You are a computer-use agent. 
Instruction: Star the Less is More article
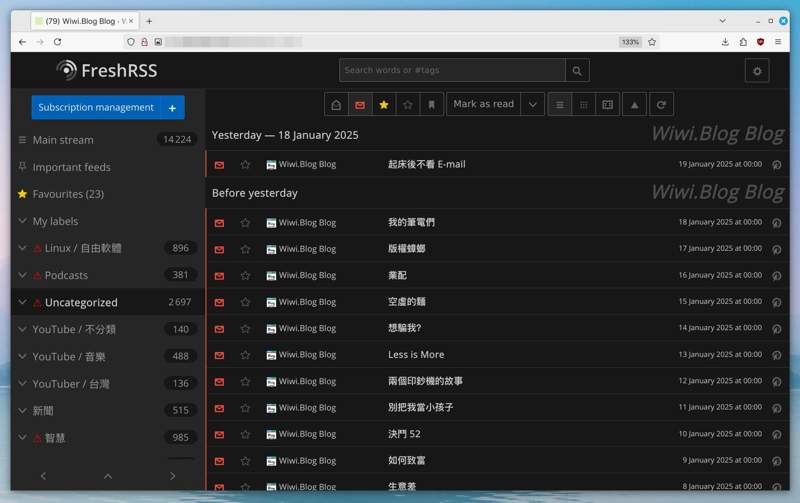coord(245,355)
